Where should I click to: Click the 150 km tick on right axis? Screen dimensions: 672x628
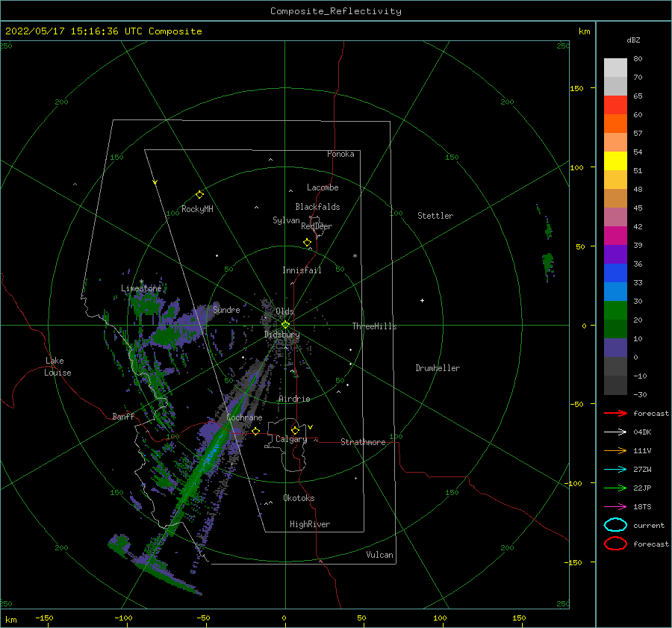(x=577, y=88)
